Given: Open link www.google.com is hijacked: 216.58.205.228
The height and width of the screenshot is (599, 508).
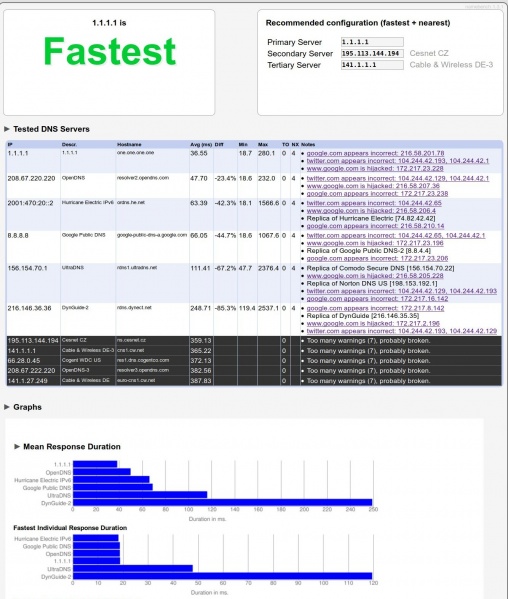Looking at the screenshot, I should pos(375,276).
